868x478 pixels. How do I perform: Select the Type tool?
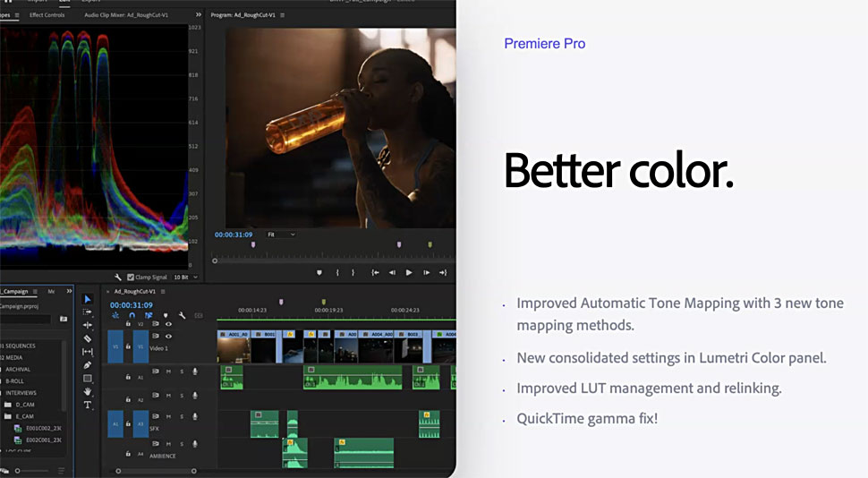pos(88,405)
